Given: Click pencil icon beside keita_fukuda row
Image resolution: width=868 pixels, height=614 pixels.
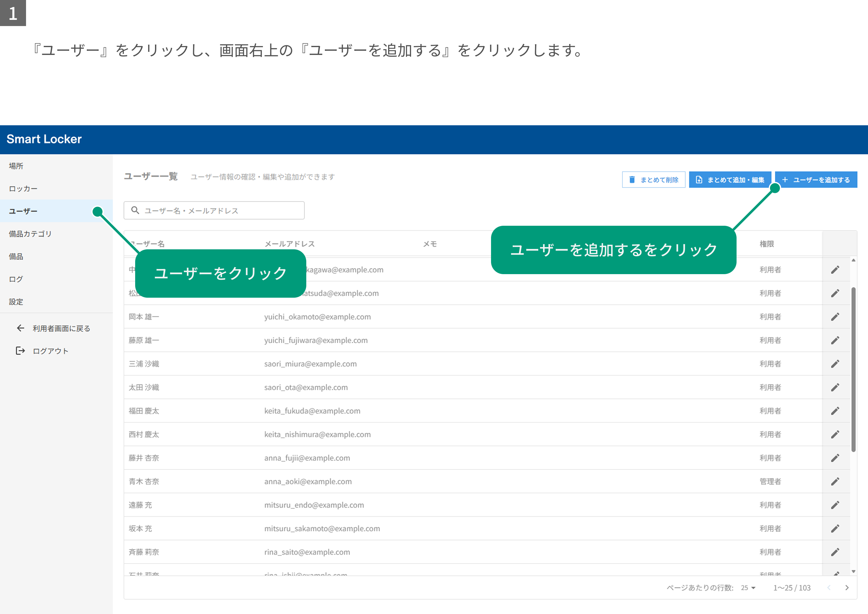Looking at the screenshot, I should coord(835,411).
